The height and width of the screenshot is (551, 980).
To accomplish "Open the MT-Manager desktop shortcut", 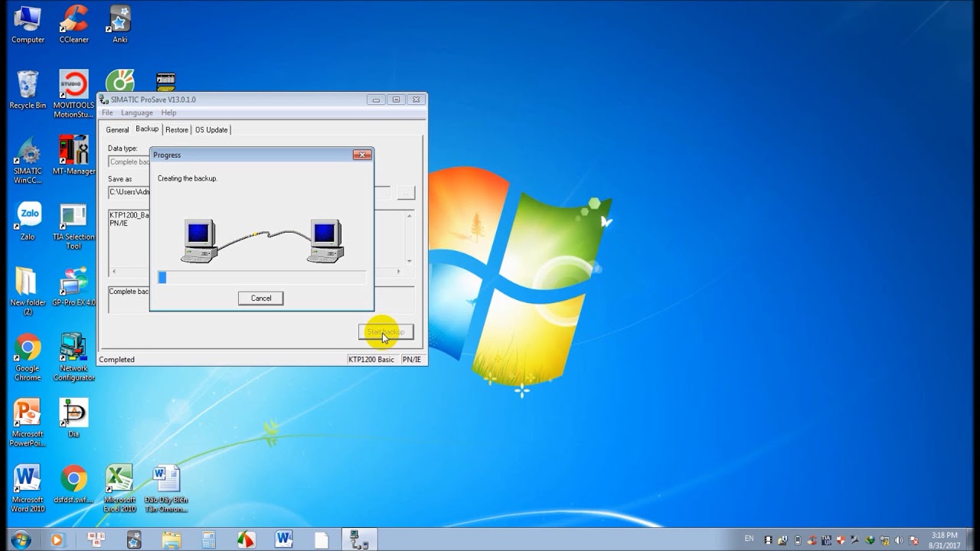I will pyautogui.click(x=74, y=156).
